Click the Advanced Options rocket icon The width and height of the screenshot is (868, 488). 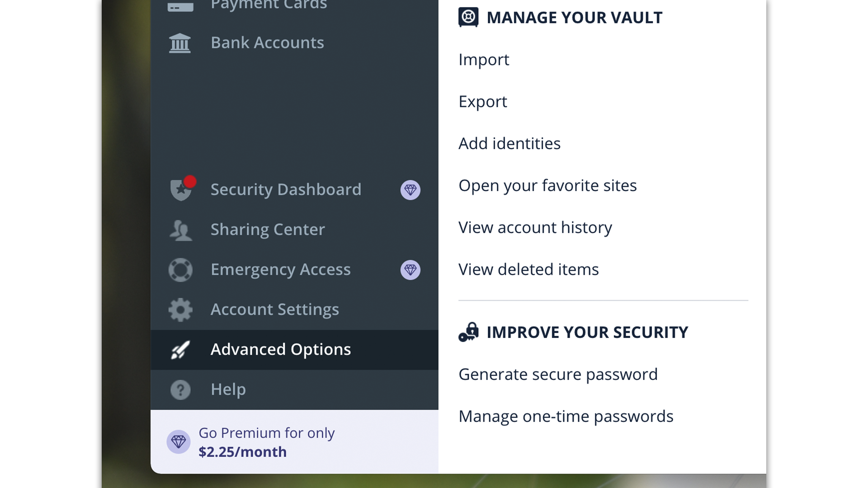coord(180,350)
